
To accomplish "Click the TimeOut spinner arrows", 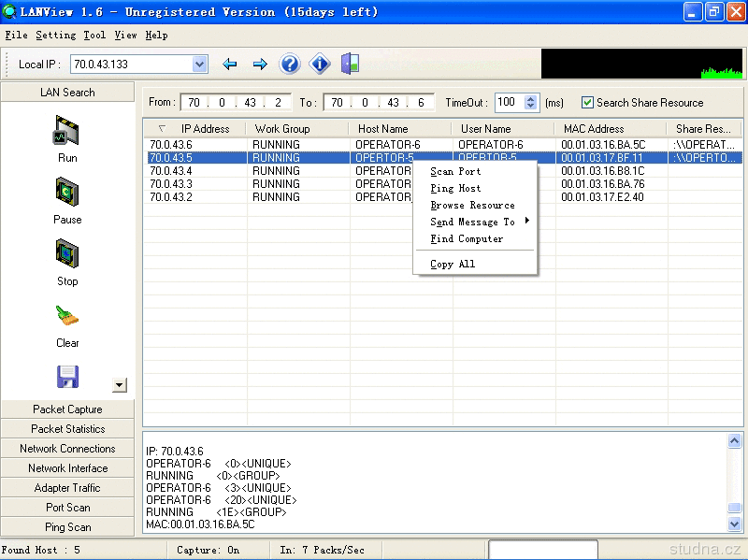I will (531, 102).
